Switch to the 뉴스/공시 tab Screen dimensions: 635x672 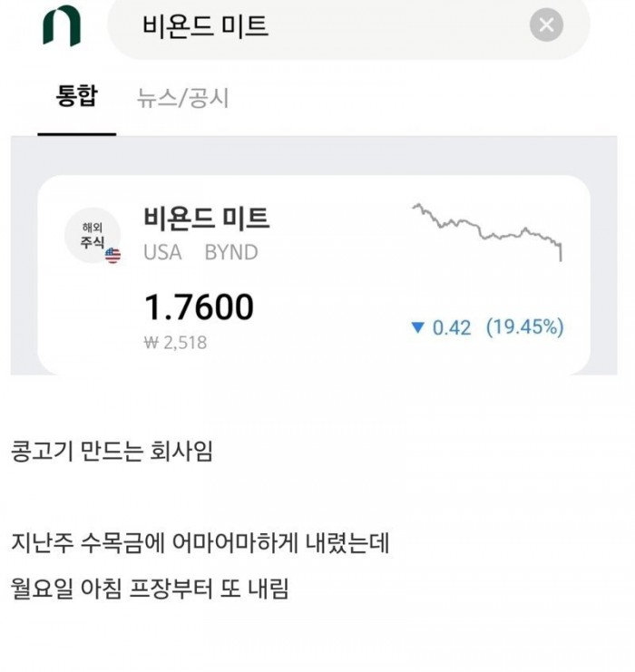click(182, 98)
